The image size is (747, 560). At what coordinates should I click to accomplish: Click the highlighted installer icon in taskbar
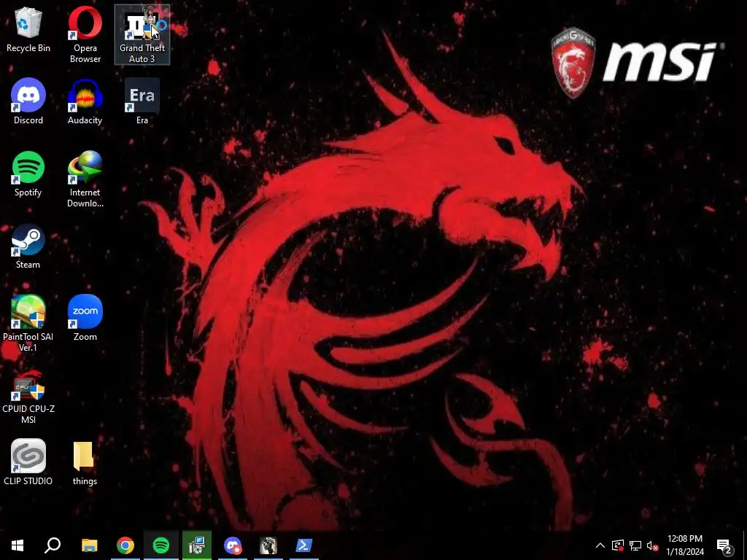197,545
